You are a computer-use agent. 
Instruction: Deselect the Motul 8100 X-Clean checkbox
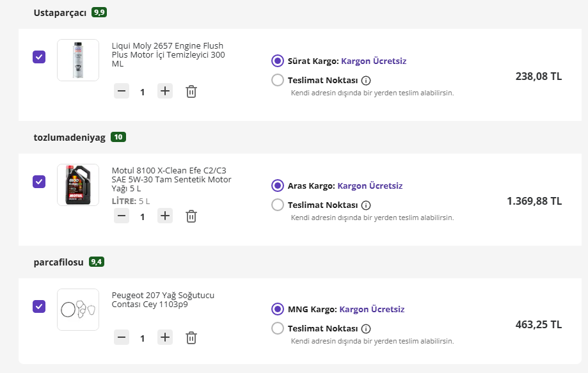[x=39, y=182]
